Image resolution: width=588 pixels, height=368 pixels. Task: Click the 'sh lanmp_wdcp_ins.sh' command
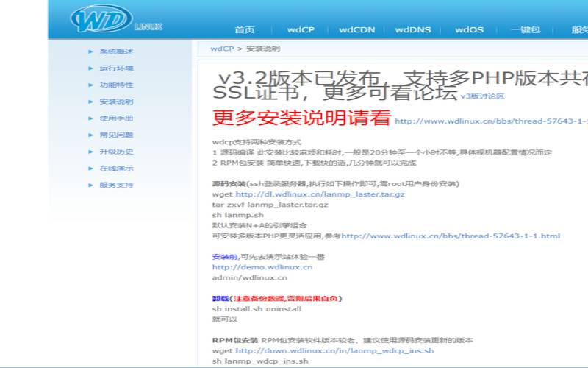260,361
